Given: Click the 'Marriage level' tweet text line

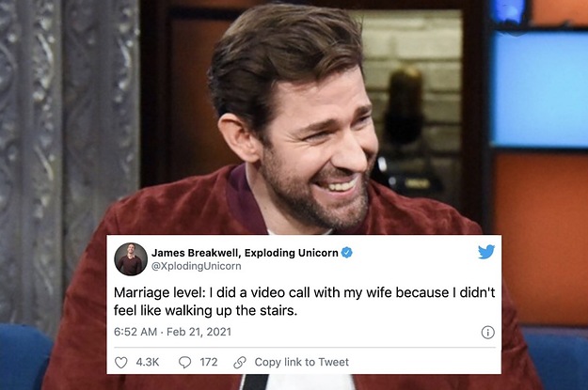Looking at the screenshot, I should pos(305,292).
